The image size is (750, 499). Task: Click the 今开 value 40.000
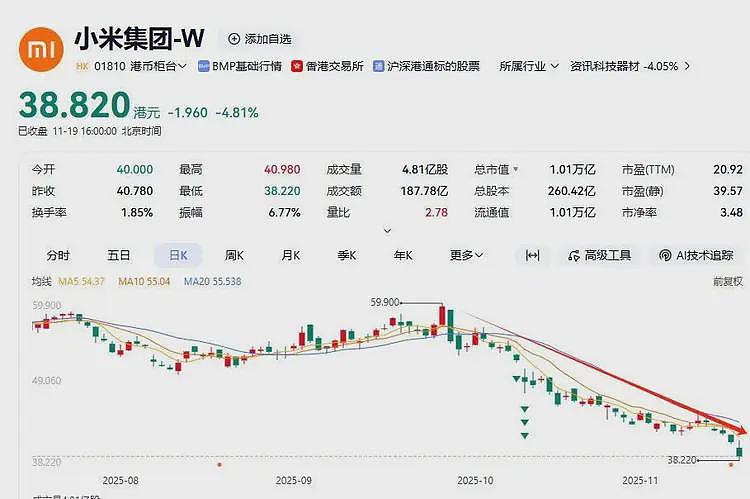(x=135, y=169)
